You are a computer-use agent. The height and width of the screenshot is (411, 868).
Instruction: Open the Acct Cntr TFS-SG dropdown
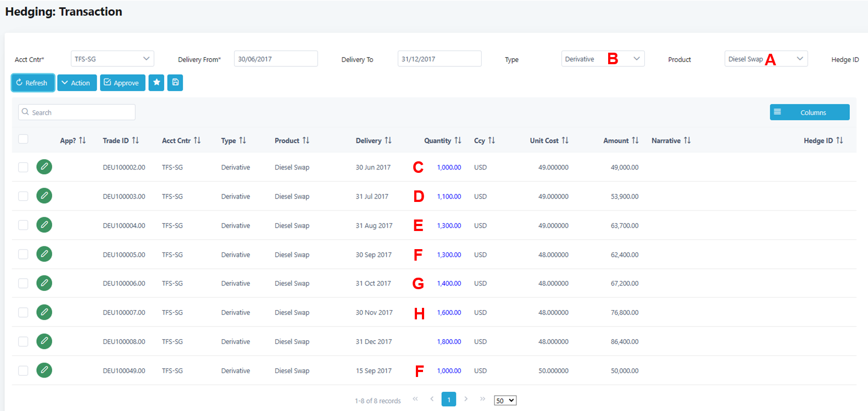112,59
